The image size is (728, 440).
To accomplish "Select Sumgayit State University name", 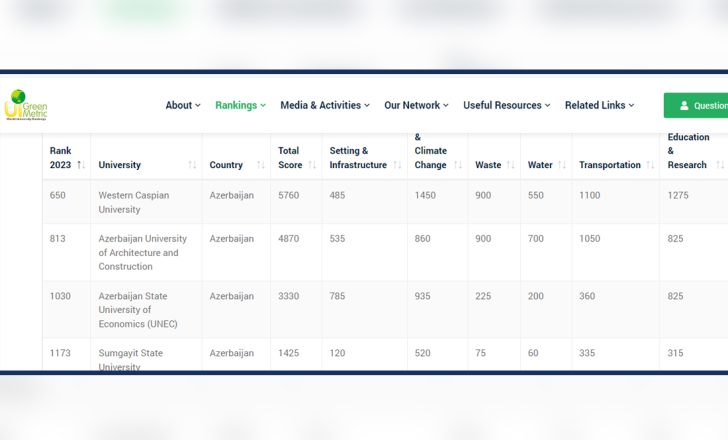I will (x=130, y=360).
